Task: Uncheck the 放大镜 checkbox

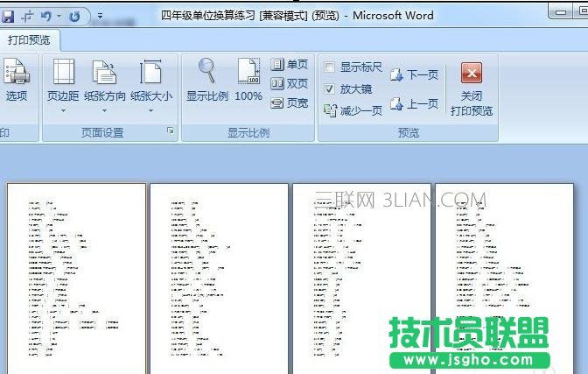Action: (329, 89)
